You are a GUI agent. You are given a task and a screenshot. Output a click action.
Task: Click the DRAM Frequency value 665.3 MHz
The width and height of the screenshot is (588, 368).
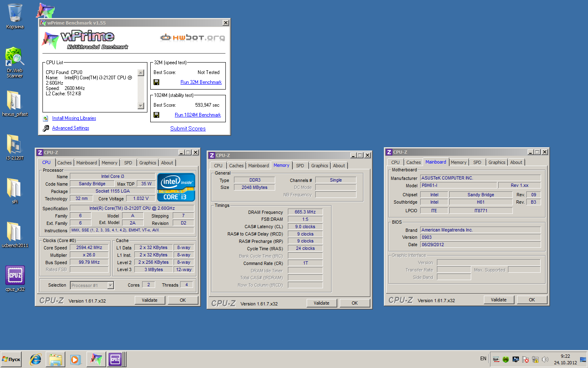(x=305, y=212)
